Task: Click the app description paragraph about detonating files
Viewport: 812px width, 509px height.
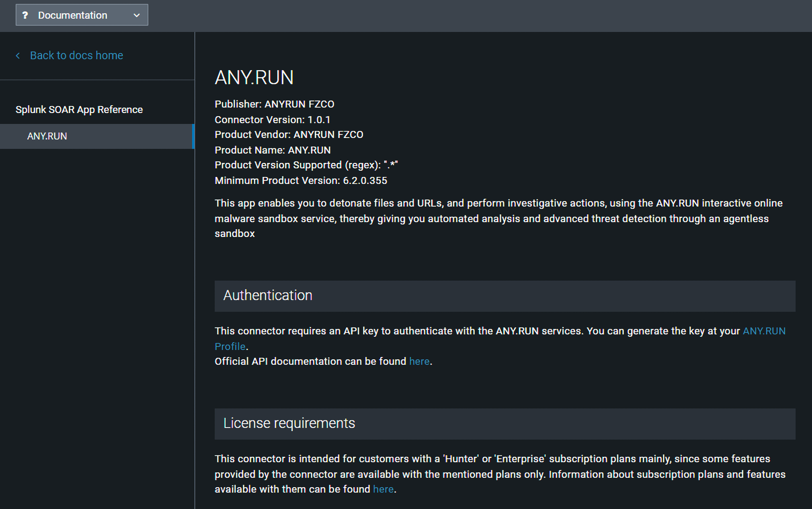Action: pos(498,218)
